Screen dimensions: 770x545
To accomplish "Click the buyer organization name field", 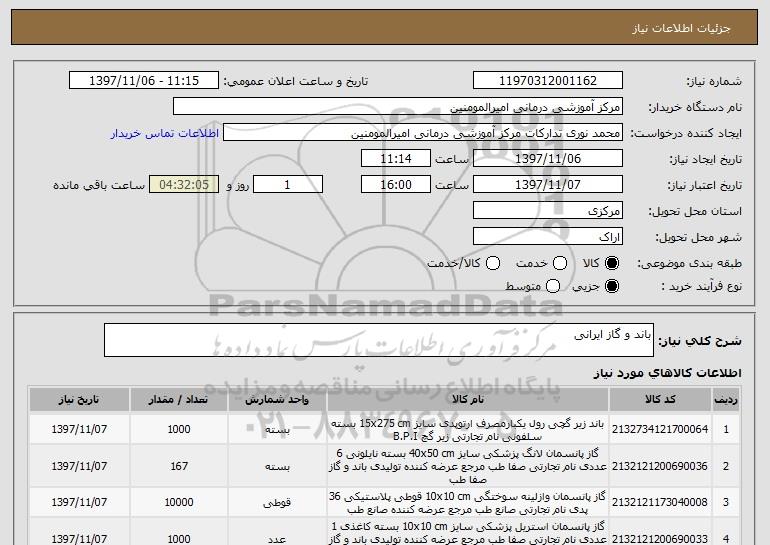I will tap(398, 107).
